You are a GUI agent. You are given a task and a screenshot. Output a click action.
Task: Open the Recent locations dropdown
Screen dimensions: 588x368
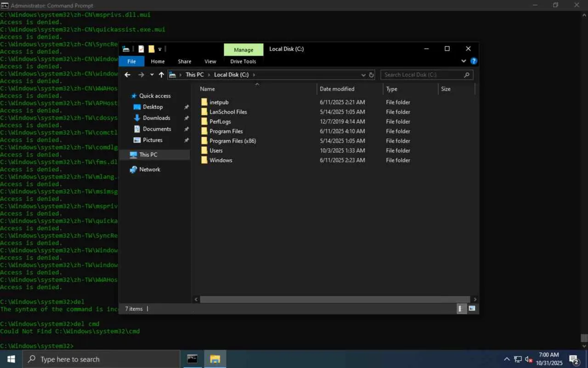coord(152,75)
